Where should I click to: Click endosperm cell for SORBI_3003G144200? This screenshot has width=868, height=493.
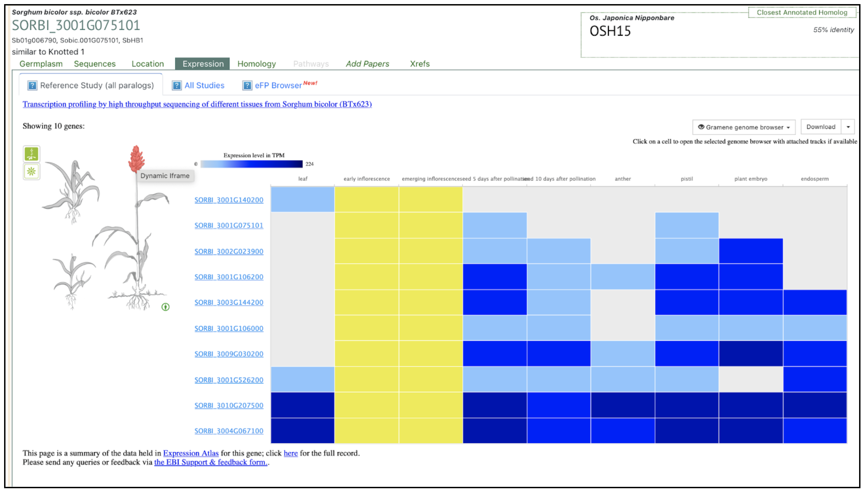point(815,302)
